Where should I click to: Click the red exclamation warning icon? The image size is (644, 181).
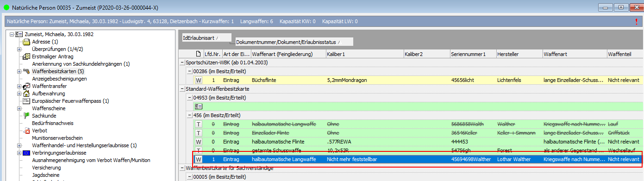pyautogui.click(x=636, y=21)
